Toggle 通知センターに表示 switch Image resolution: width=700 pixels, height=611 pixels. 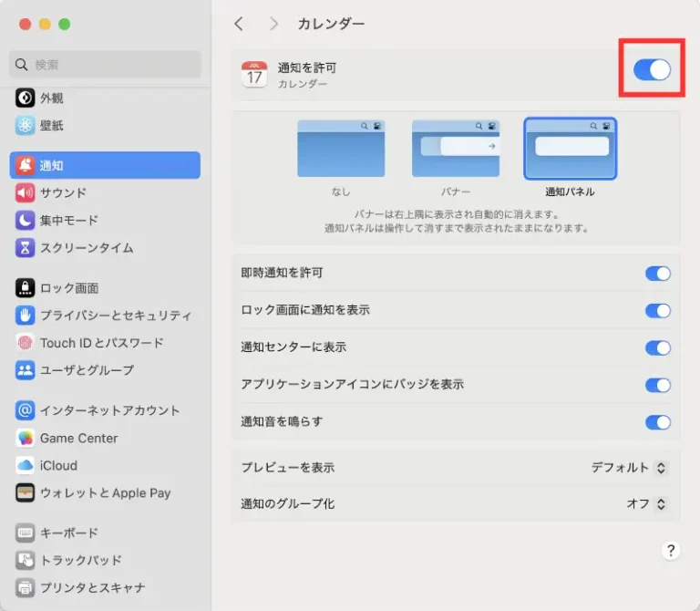pos(657,347)
